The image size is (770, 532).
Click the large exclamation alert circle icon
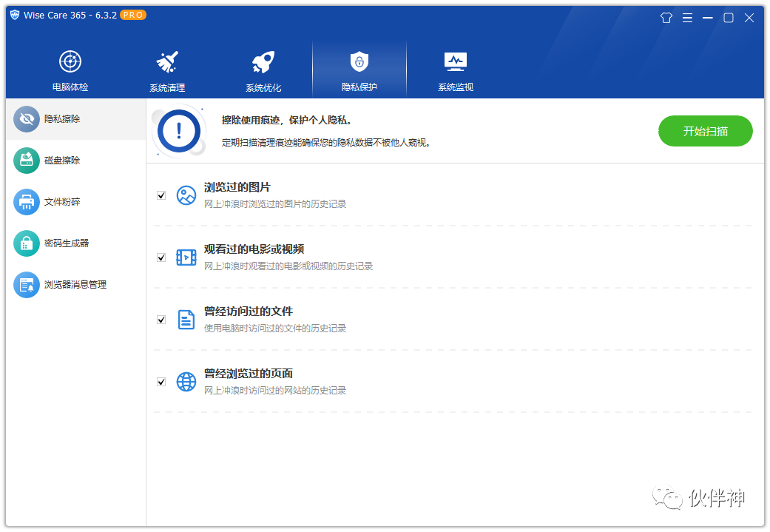(178, 131)
